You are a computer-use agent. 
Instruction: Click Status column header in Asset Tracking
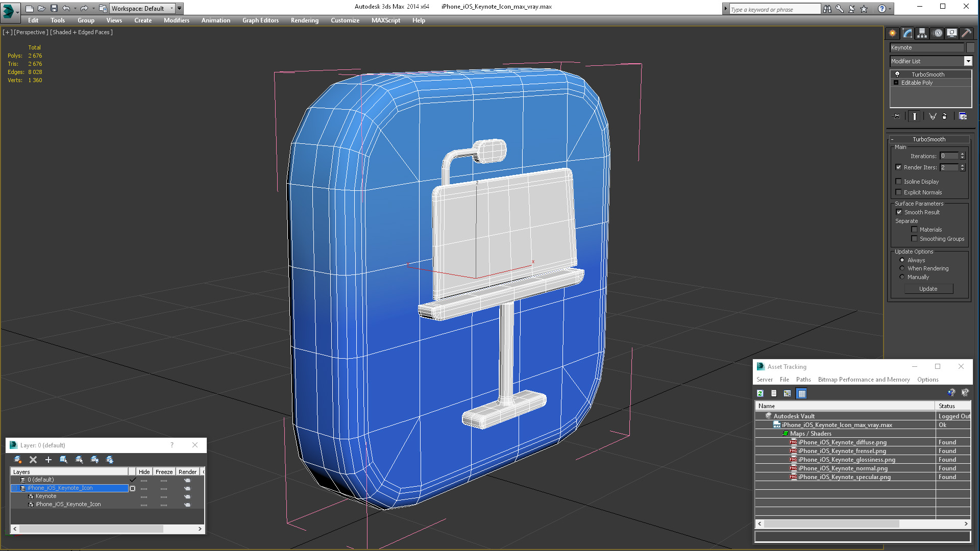(x=953, y=406)
